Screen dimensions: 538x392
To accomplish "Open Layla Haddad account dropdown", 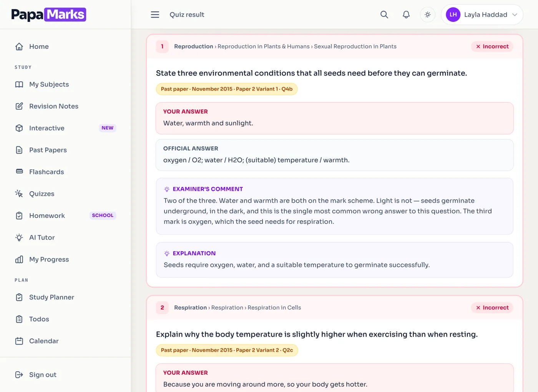I will (482, 15).
